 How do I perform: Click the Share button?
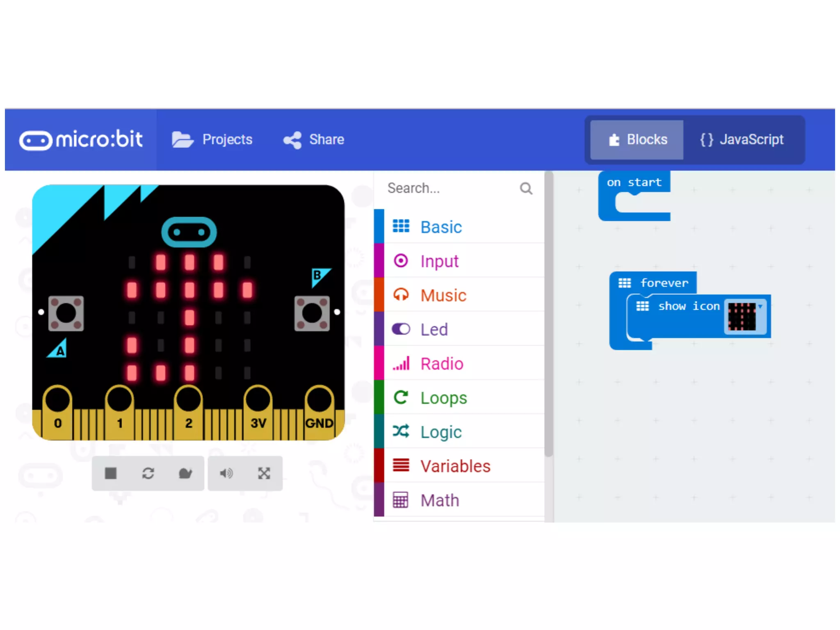[314, 140]
